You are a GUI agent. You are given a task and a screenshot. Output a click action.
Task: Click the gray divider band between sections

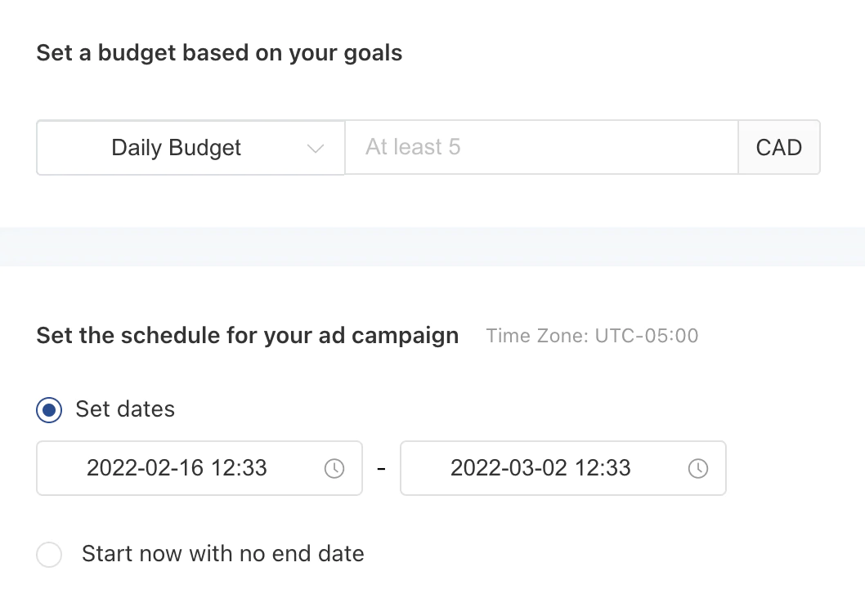pos(432,247)
